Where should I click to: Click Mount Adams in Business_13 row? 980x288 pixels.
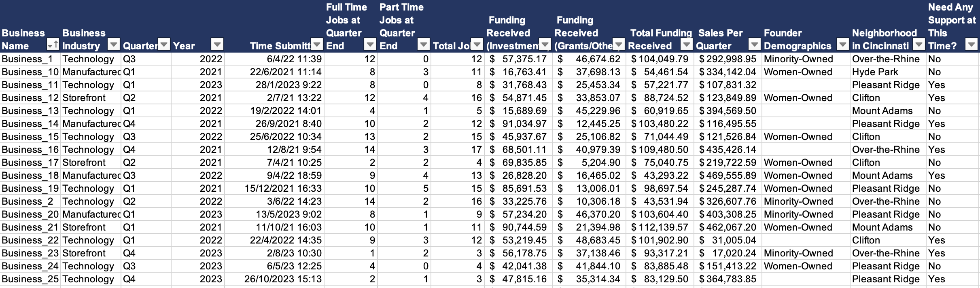[x=888, y=111]
